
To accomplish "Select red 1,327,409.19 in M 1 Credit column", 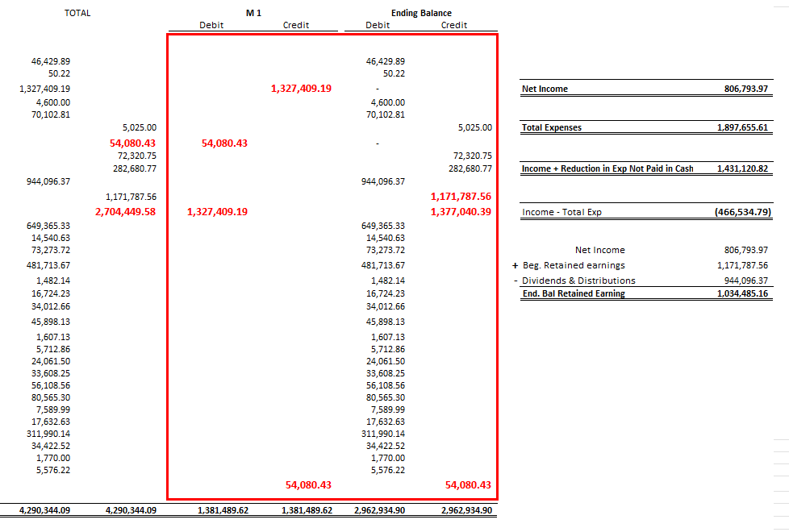I will tap(301, 89).
